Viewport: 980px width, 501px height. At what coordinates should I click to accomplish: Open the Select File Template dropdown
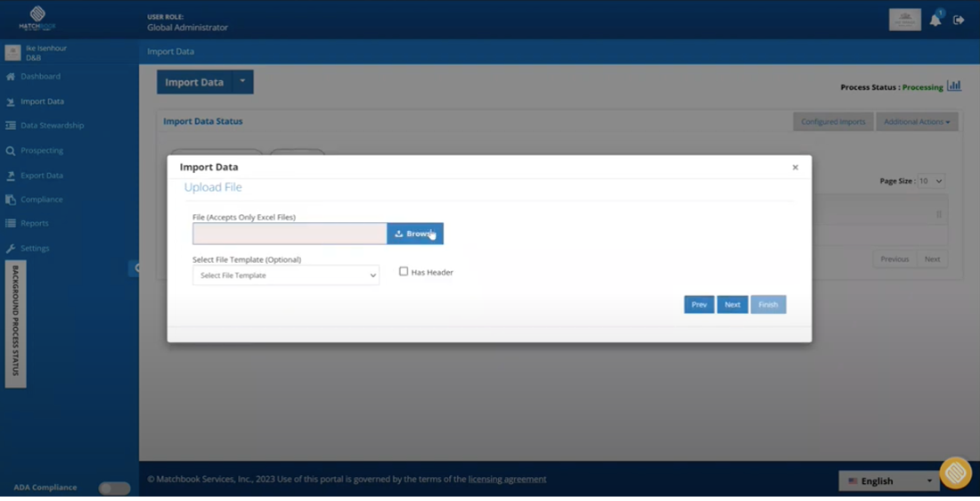[286, 275]
